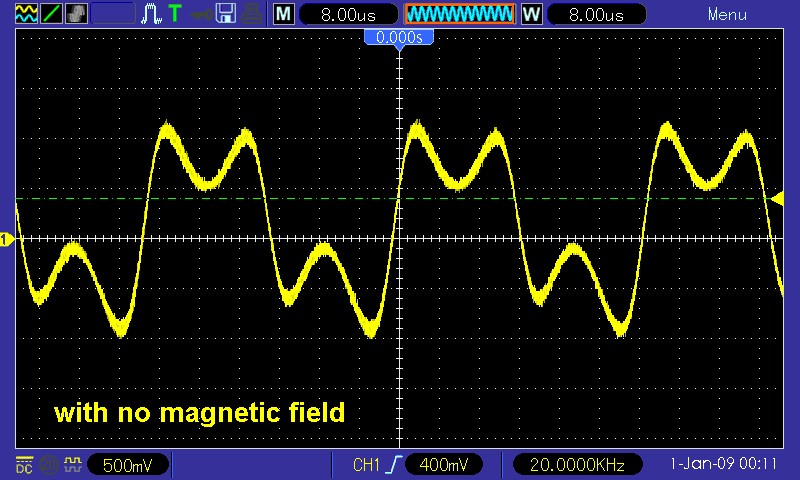The width and height of the screenshot is (800, 480).
Task: Click the dimmed key lock icon
Action: point(201,14)
